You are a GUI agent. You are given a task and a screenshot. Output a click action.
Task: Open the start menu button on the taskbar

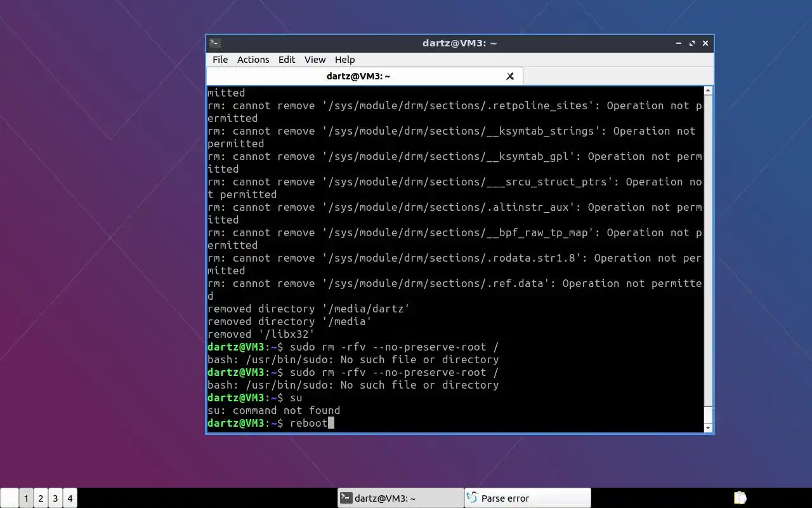tap(9, 498)
